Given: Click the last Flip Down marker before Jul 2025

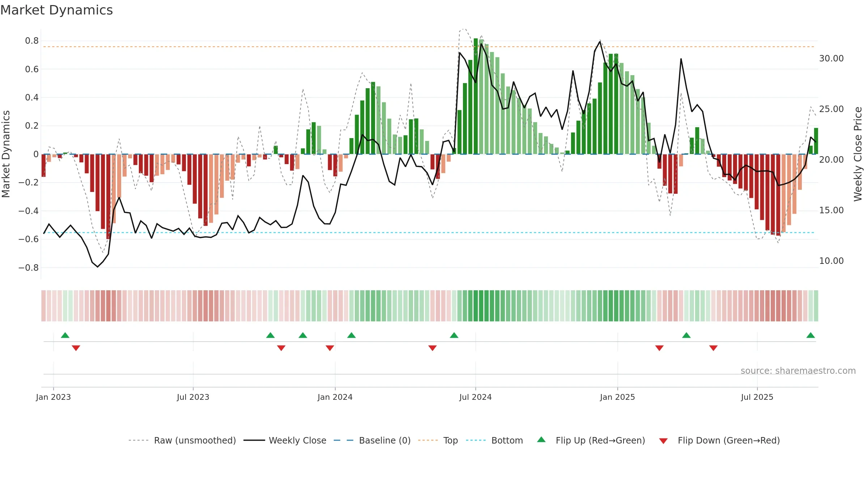Looking at the screenshot, I should point(713,348).
